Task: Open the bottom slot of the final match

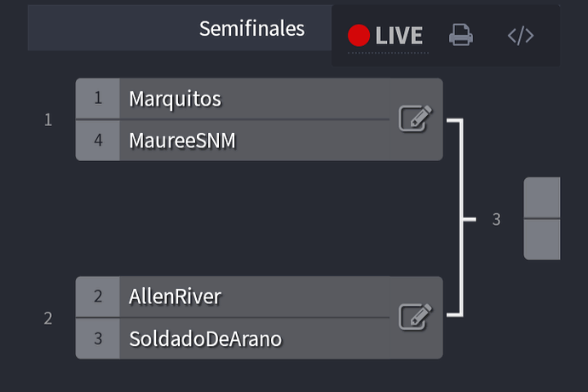Action: point(542,239)
